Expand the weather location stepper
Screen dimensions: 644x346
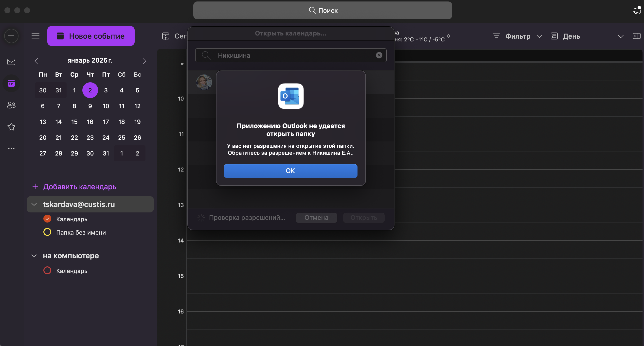pyautogui.click(x=448, y=36)
